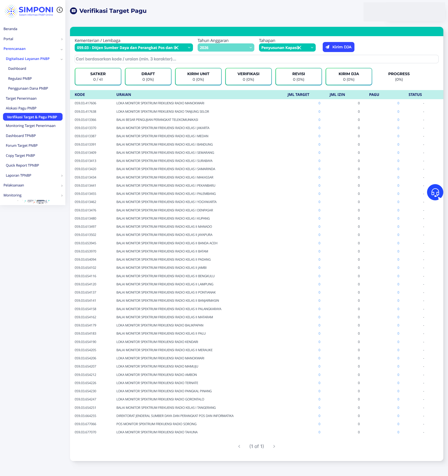Go to previous page arrow
The width and height of the screenshot is (448, 476).
click(x=239, y=446)
